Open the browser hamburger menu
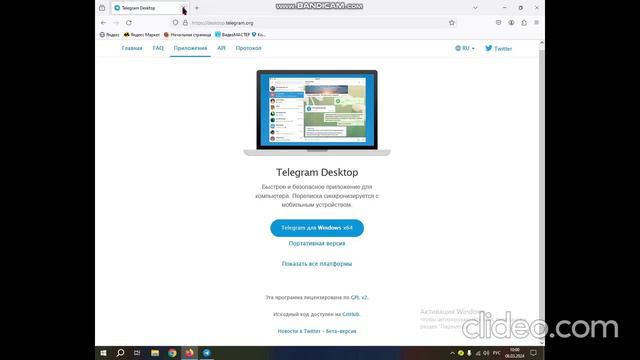The width and height of the screenshot is (640, 360). 536,23
